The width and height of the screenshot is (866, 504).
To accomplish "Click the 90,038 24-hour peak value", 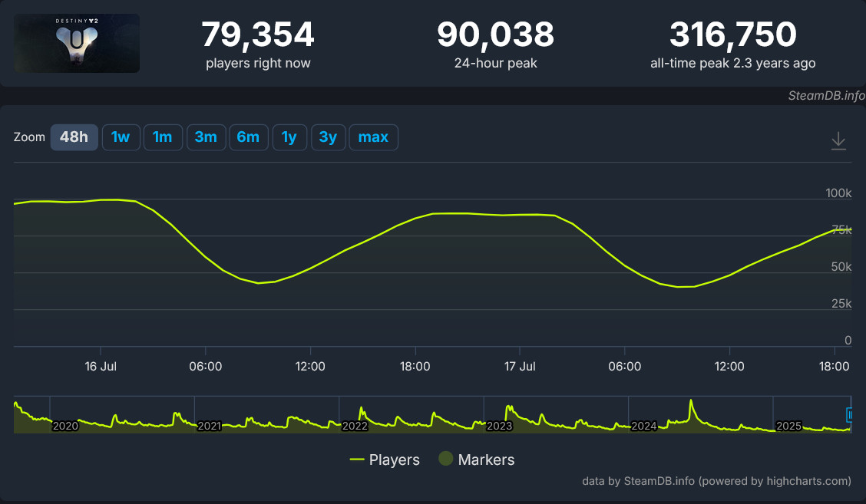I will [495, 35].
